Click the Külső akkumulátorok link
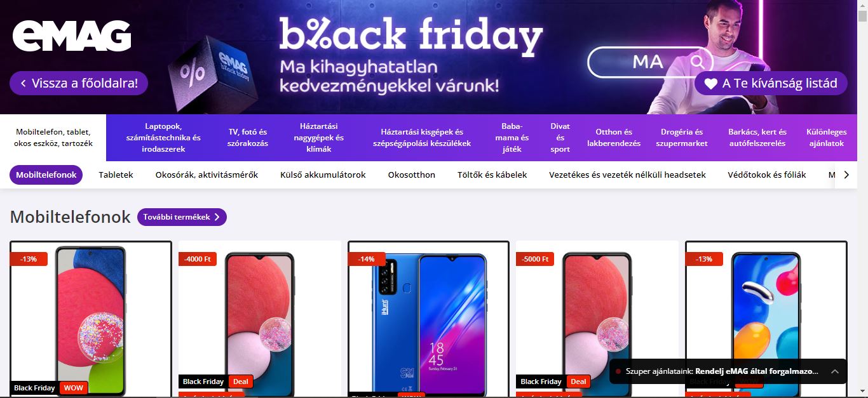868x398 pixels. pyautogui.click(x=323, y=175)
